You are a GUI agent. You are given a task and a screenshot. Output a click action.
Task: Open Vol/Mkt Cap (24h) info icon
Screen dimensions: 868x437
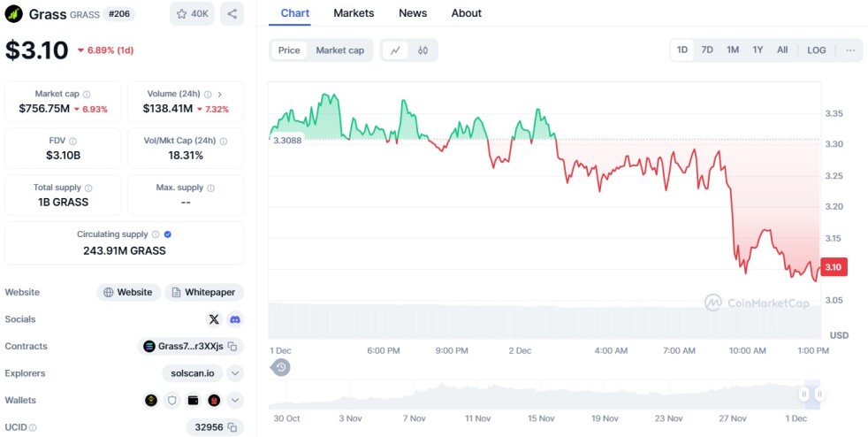tap(223, 142)
